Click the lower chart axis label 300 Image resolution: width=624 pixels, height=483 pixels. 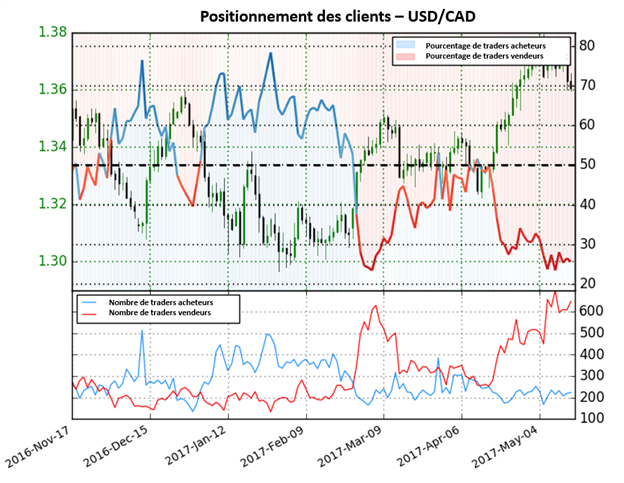[x=591, y=376]
